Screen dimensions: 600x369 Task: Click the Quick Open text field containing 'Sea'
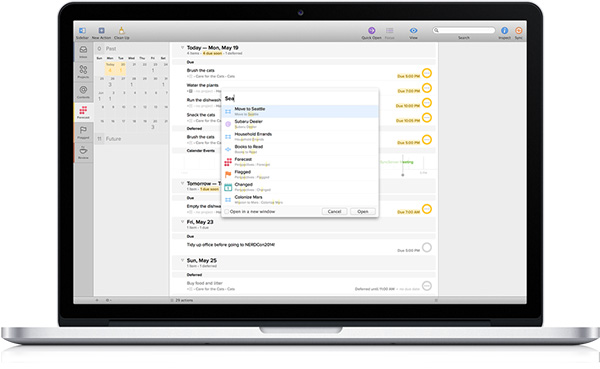300,98
